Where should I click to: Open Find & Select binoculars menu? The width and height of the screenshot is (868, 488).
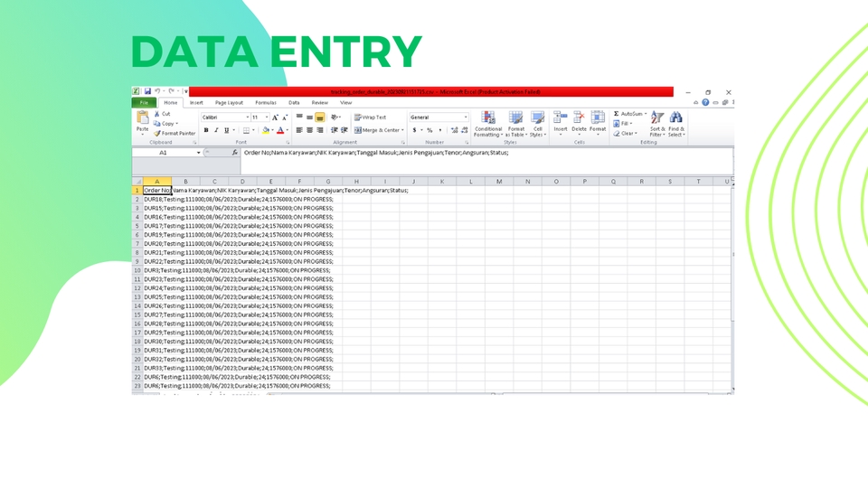[676, 124]
